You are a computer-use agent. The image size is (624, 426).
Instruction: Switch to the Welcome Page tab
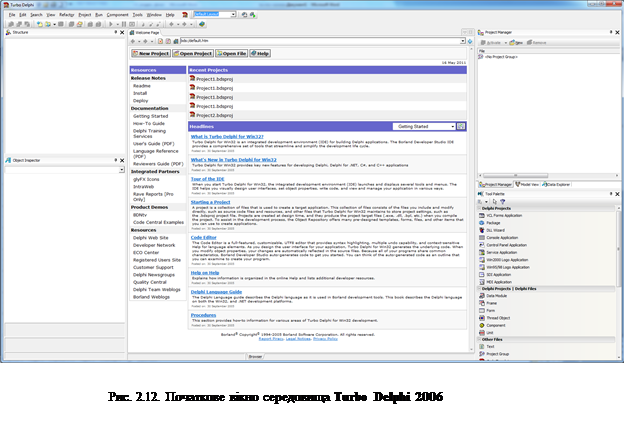(145, 33)
